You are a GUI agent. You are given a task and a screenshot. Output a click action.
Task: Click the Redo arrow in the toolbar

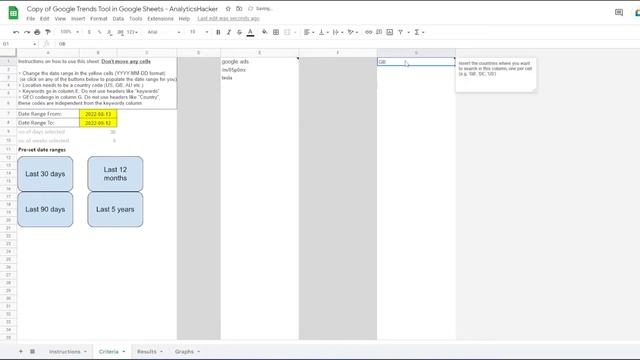coord(27,32)
